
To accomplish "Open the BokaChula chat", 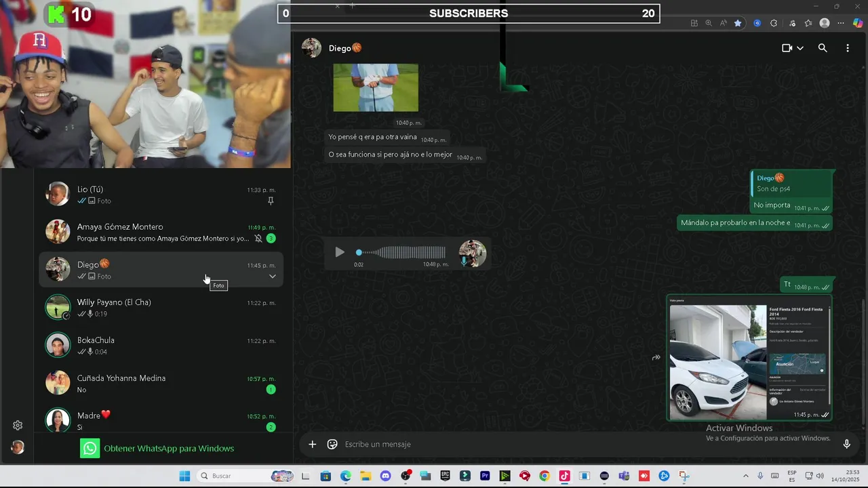I will point(160,346).
